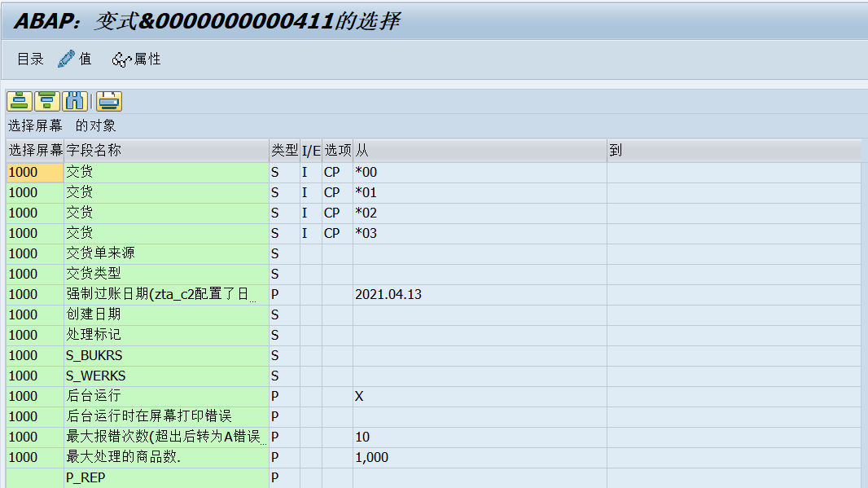Screen dimensions: 868x488
Task: Click the S_BUKRS field row
Action: 94,355
